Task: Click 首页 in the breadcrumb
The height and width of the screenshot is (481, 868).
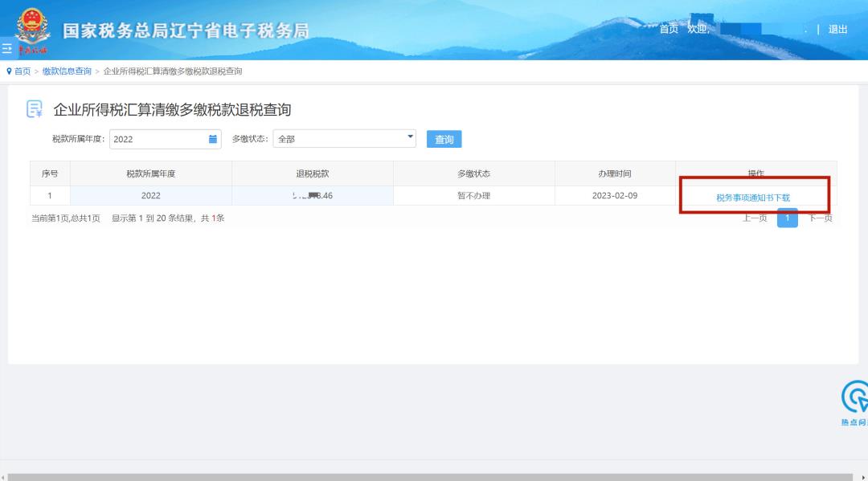Action: 23,71
